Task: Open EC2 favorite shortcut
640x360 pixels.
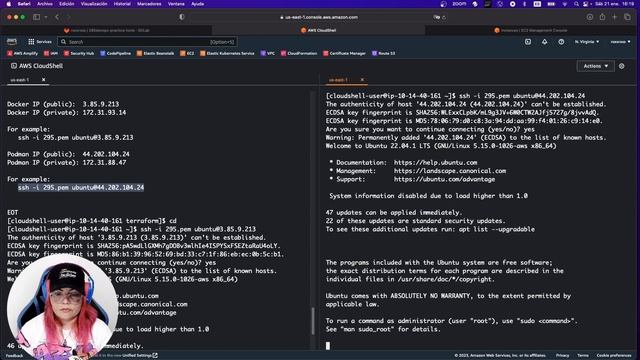Action: [x=187, y=53]
